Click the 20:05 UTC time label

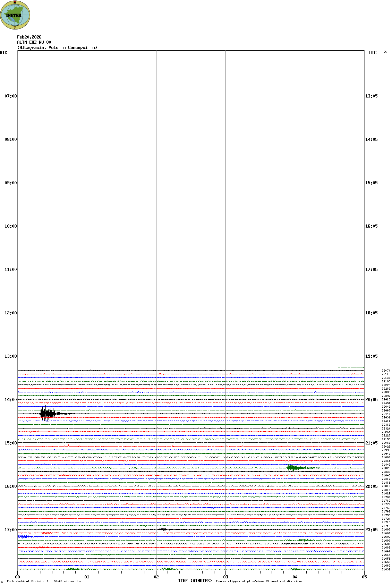click(x=372, y=400)
